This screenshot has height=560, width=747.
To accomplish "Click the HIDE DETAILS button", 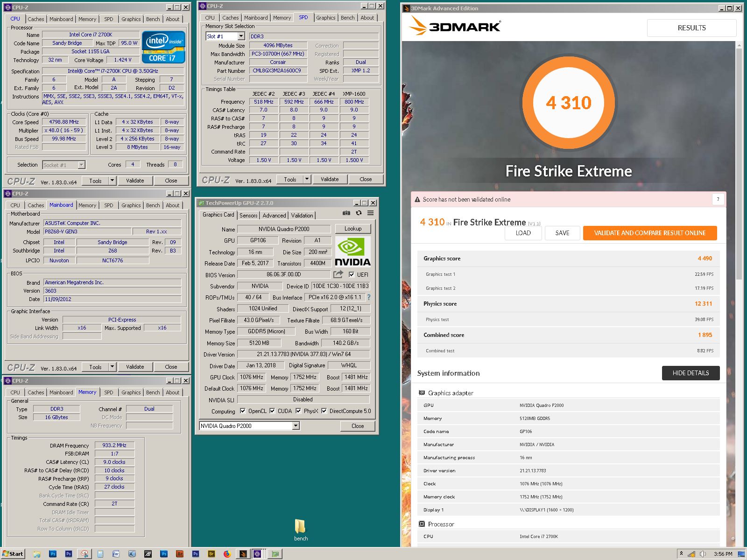I will (691, 373).
